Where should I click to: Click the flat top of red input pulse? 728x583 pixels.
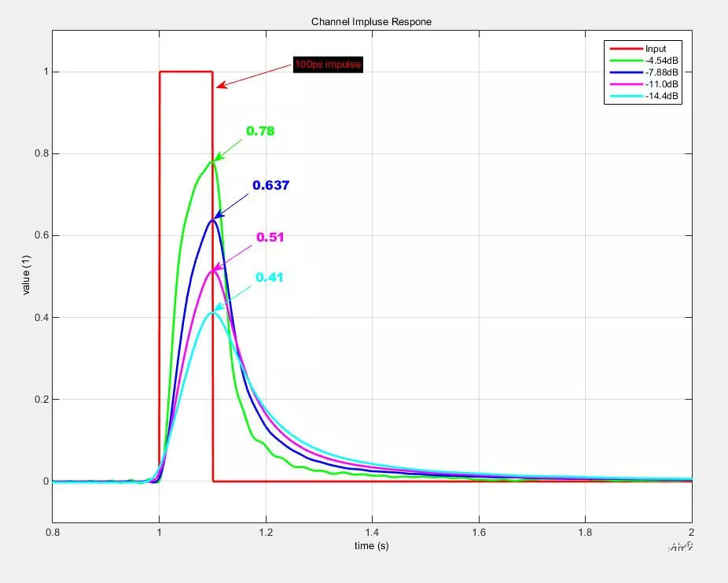[186, 72]
